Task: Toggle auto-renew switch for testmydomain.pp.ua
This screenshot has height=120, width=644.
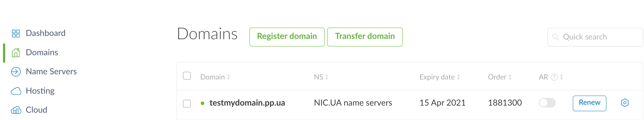Action: click(547, 103)
